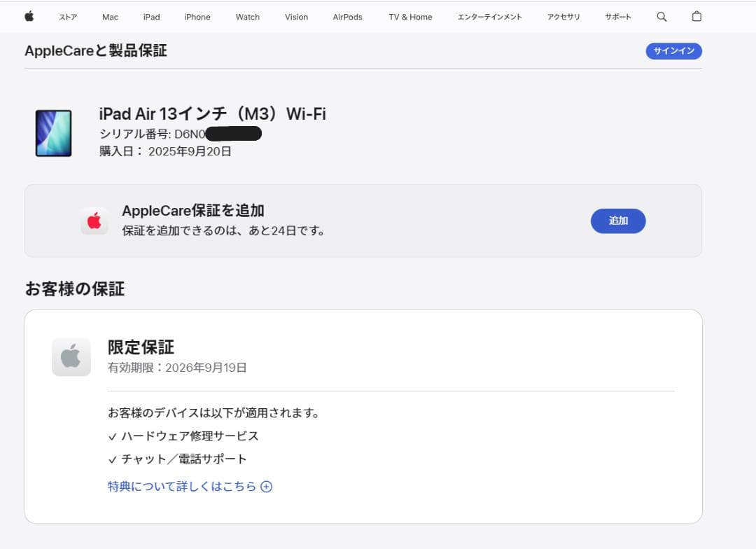Open the Vision navigation item
756x549 pixels.
coord(296,17)
